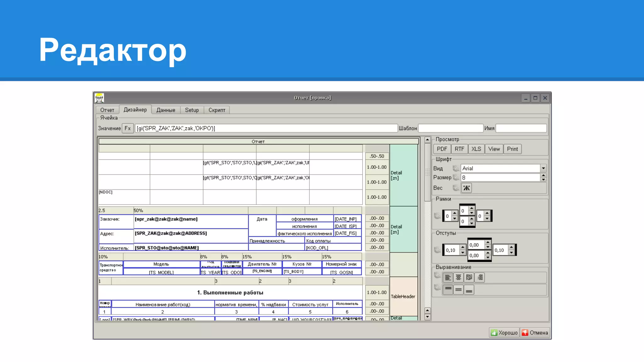This screenshot has height=362, width=644.
Task: Toggle the Рамки apply indicator
Action: tap(437, 216)
